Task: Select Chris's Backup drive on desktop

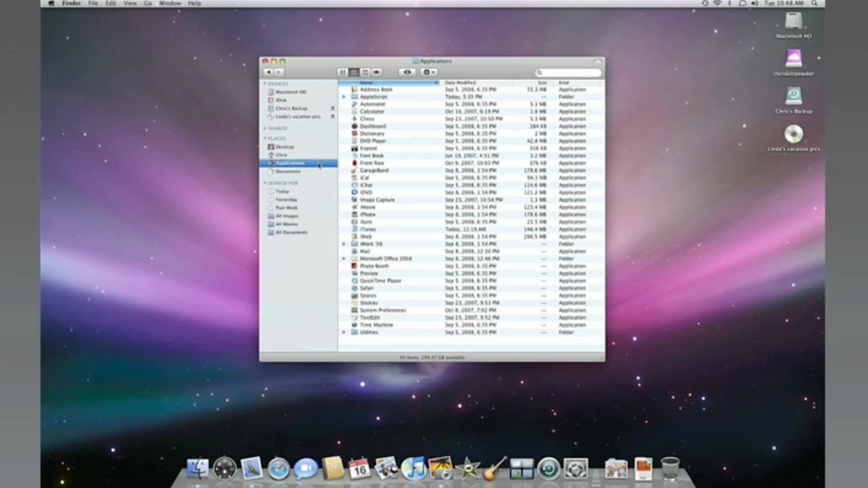Action: click(x=793, y=96)
